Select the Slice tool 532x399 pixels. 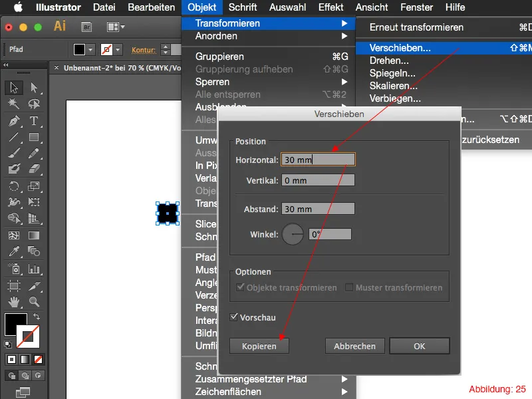34,286
